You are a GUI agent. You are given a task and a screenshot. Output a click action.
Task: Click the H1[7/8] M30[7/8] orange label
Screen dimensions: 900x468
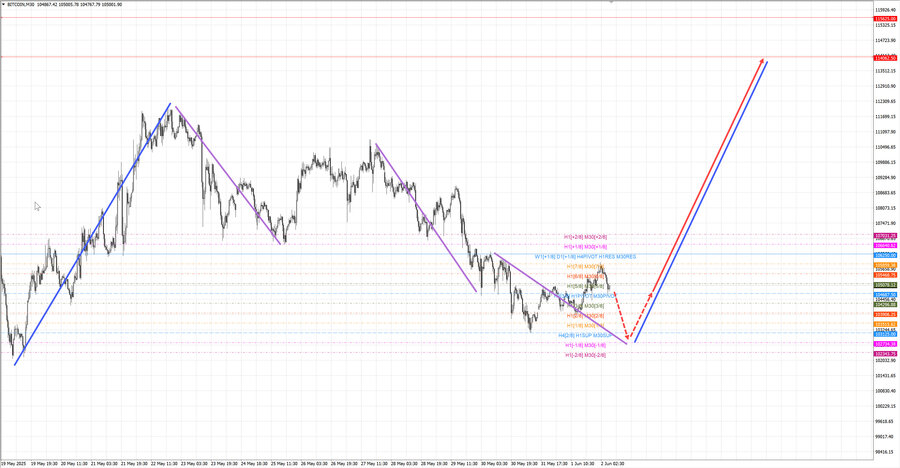coord(585,266)
